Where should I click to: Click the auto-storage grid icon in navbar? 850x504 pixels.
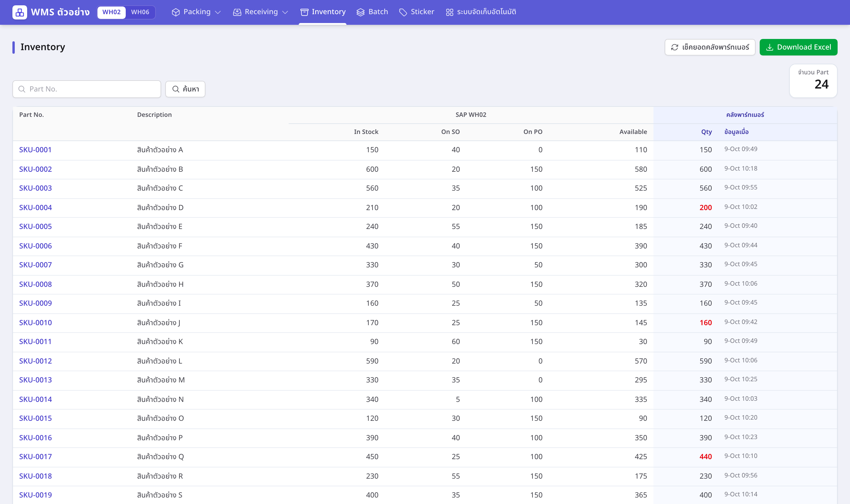coord(449,12)
